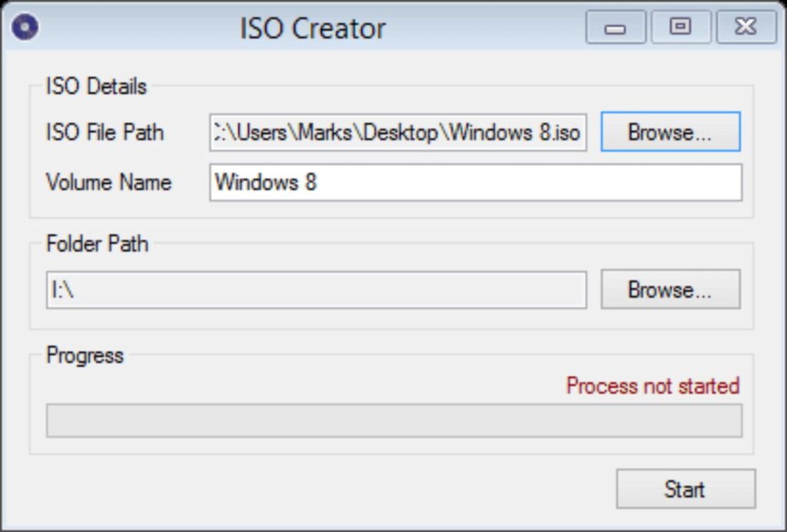Maximize the ISO Creator window
This screenshot has width=787, height=532.
pos(680,25)
